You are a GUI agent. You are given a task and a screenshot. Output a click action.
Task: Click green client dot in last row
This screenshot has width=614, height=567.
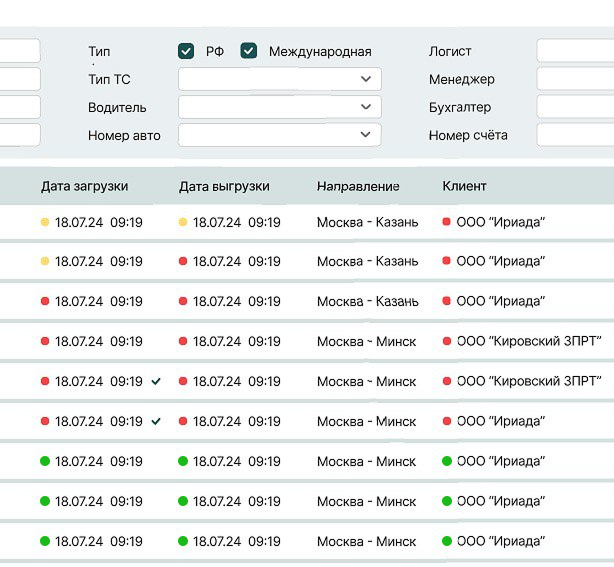447,541
